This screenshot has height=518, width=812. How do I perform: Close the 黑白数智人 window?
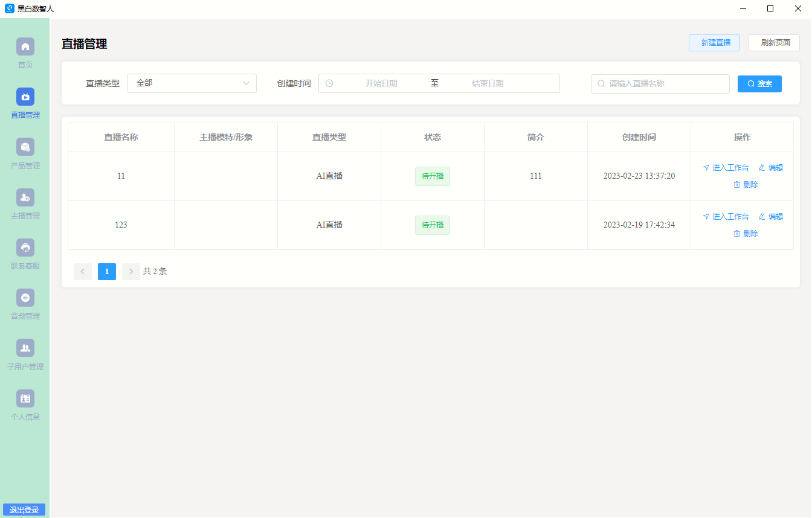tap(797, 8)
